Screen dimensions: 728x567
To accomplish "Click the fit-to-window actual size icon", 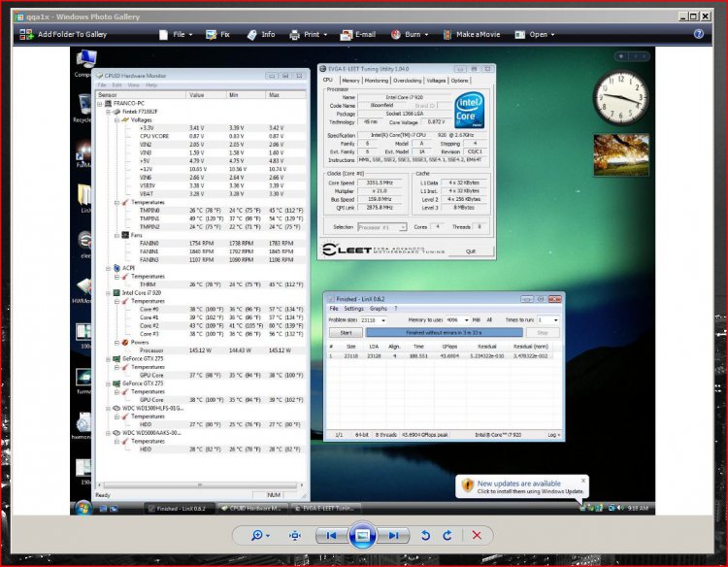I will [295, 535].
